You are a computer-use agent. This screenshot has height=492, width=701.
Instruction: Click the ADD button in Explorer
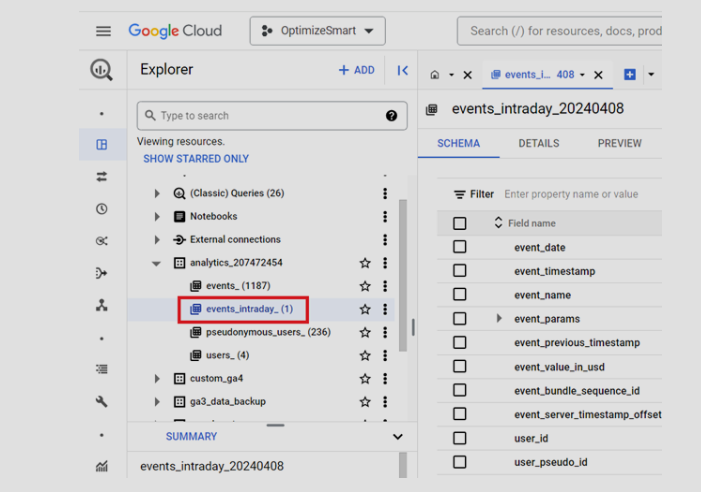pyautogui.click(x=356, y=70)
